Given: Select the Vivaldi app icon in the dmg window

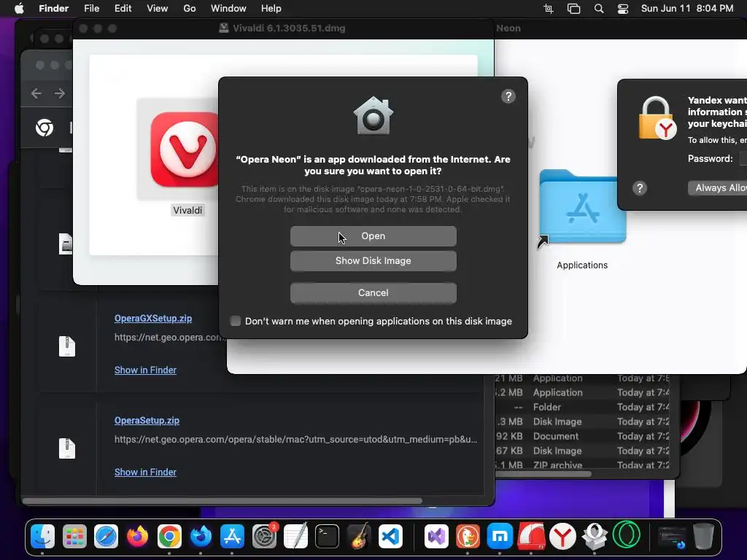Looking at the screenshot, I should [x=185, y=149].
